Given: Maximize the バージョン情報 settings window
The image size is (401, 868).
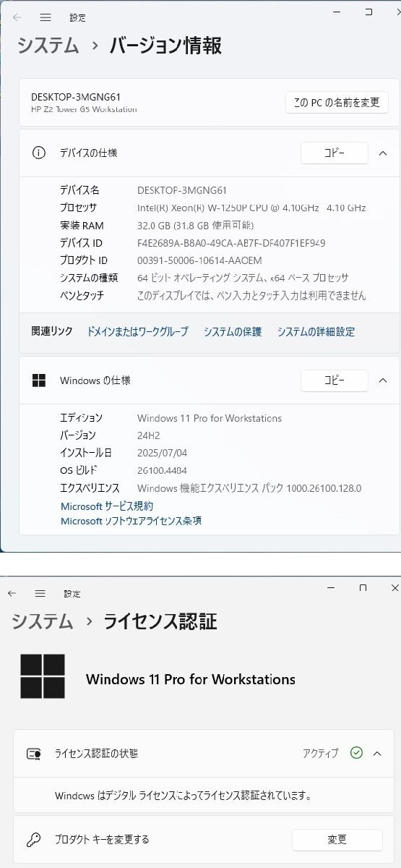Looking at the screenshot, I should pyautogui.click(x=368, y=12).
